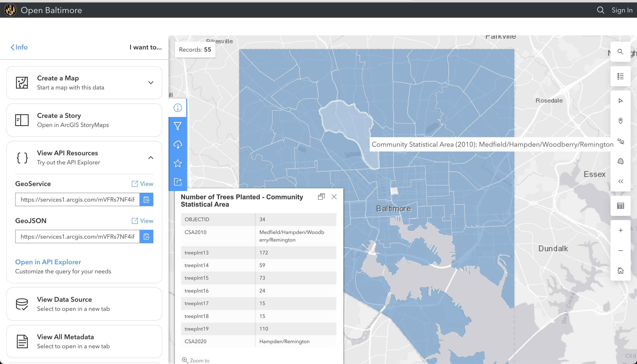
Task: Click Sign In at the top right
Action: tap(622, 10)
